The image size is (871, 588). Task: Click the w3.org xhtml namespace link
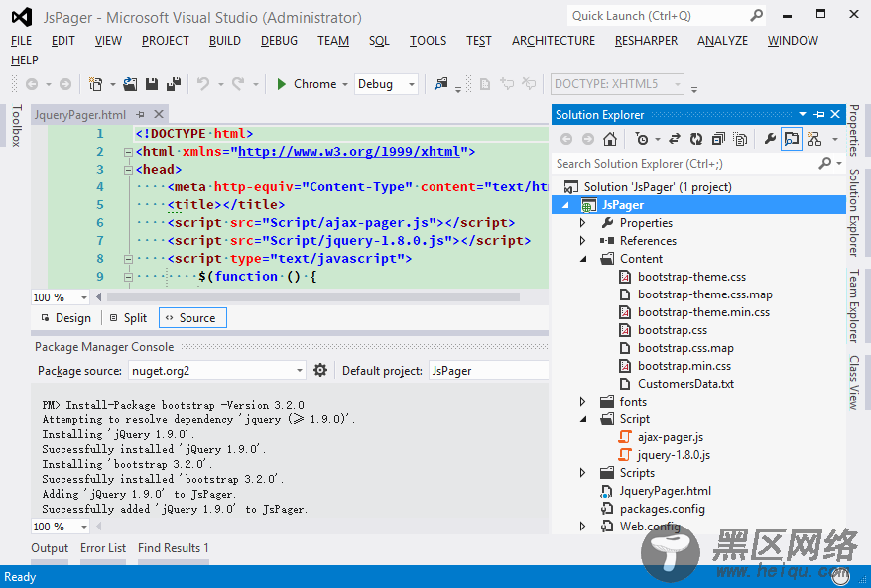(349, 152)
